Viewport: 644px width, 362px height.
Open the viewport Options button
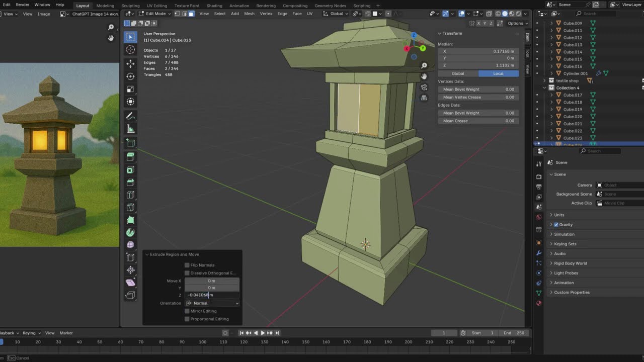click(517, 23)
